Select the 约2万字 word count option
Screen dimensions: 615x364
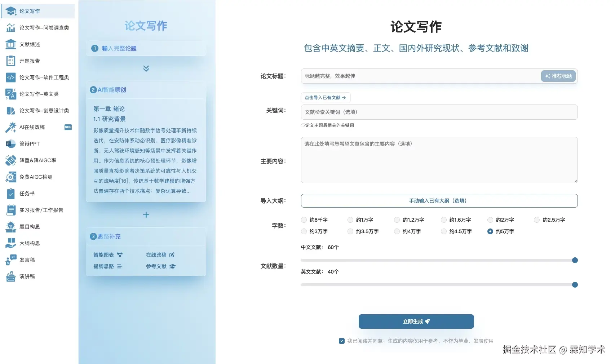pos(490,220)
